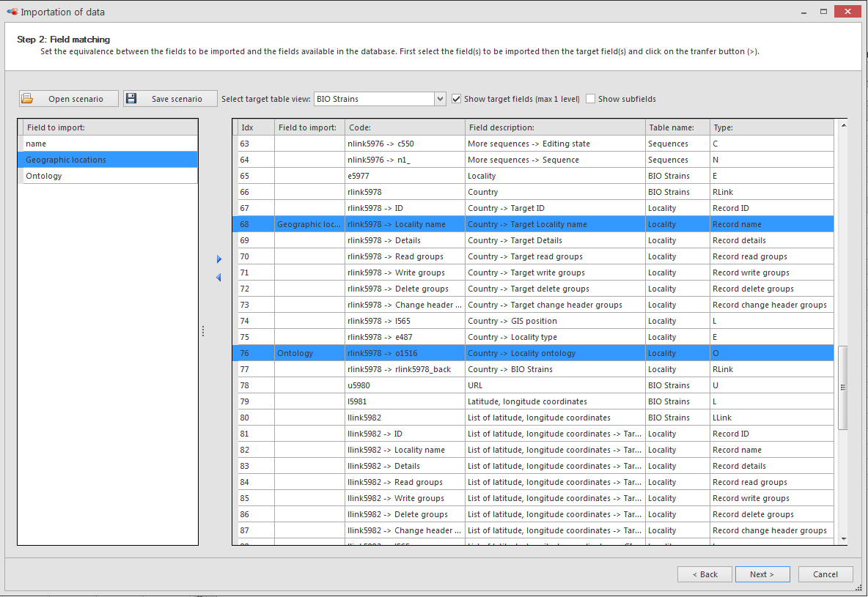This screenshot has width=868, height=597.
Task: Click Open scenario button label
Action: (76, 99)
